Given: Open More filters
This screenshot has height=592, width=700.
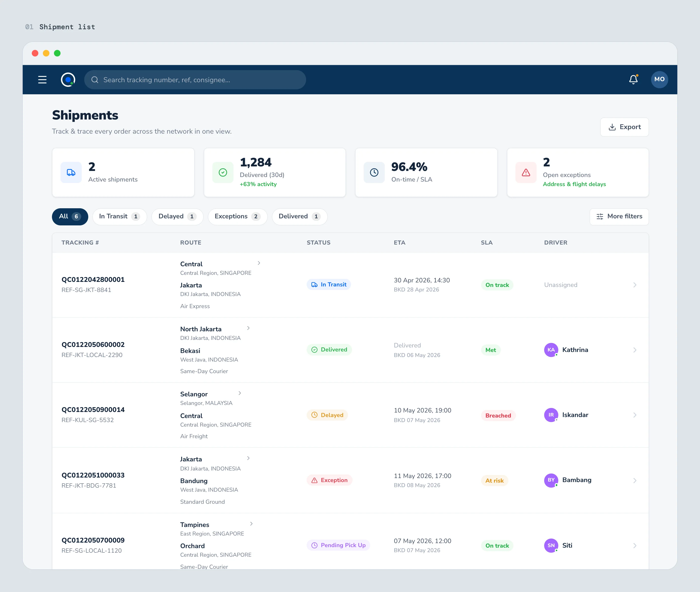Looking at the screenshot, I should coord(619,217).
